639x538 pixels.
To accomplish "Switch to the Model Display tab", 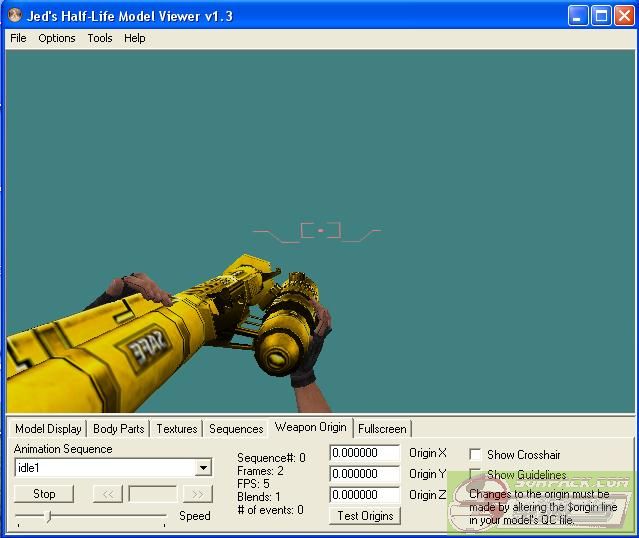I will point(48,429).
